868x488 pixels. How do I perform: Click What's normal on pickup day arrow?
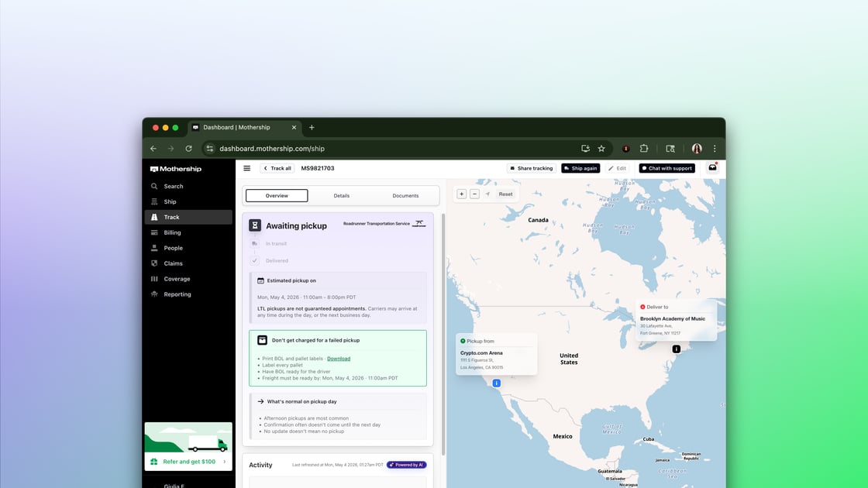tap(260, 402)
